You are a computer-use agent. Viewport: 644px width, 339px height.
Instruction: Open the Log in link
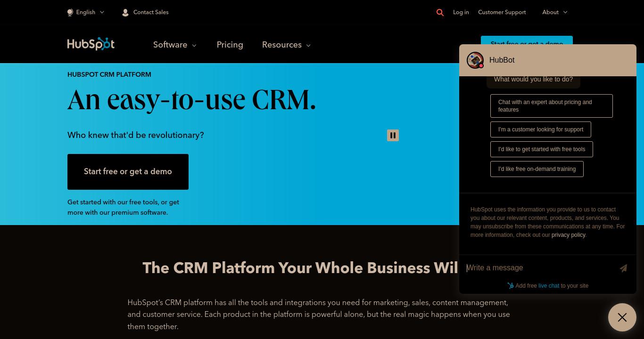point(461,12)
